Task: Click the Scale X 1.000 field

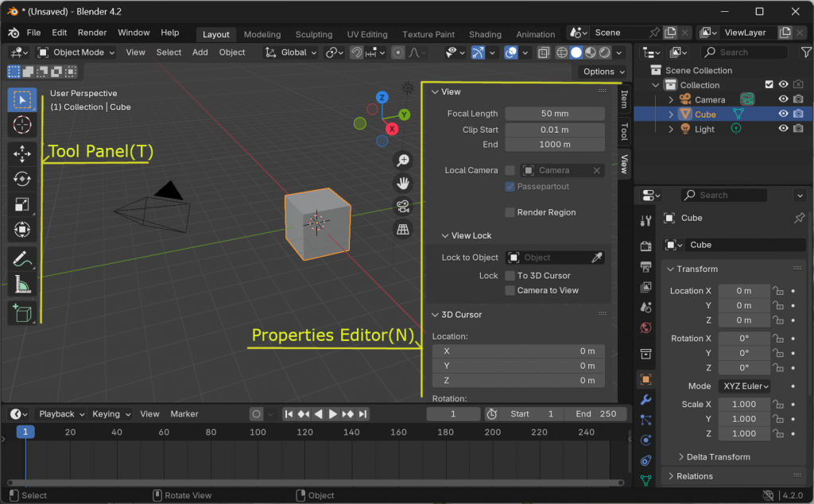Action: (744, 405)
